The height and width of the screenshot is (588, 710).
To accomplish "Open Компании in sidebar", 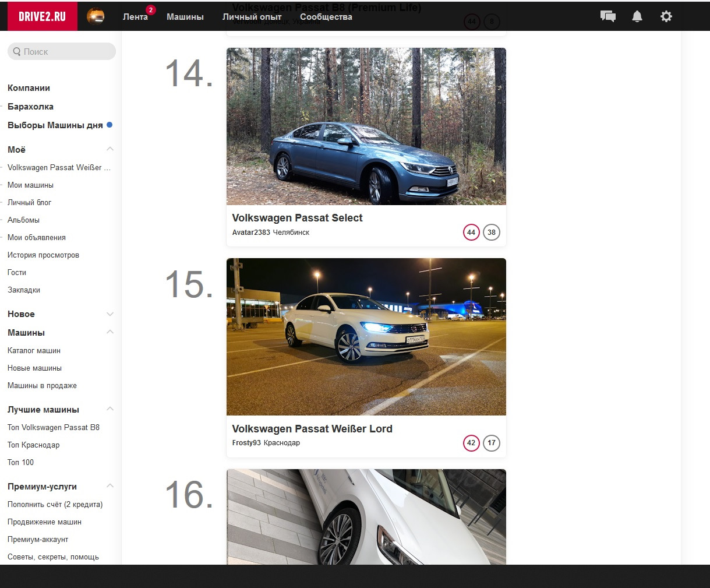I will [x=29, y=88].
